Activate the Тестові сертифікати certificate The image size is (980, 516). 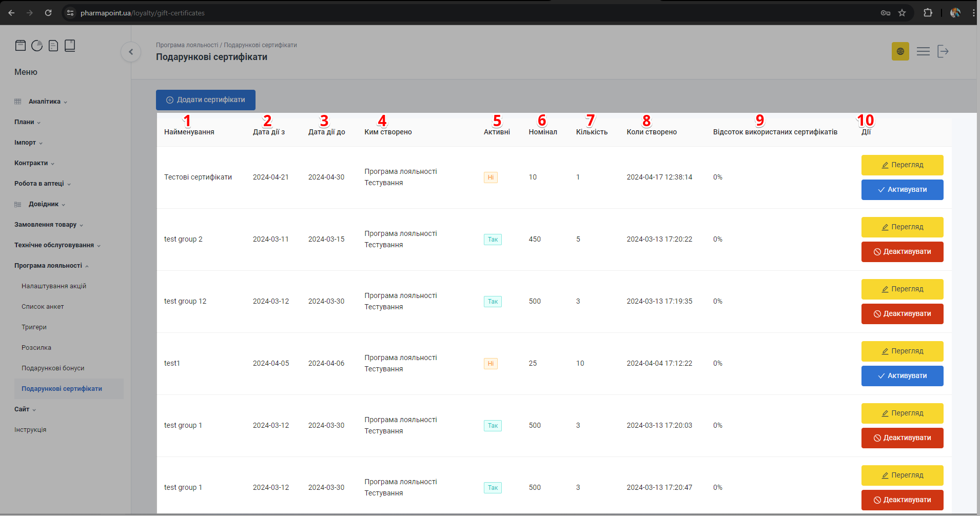click(x=902, y=190)
